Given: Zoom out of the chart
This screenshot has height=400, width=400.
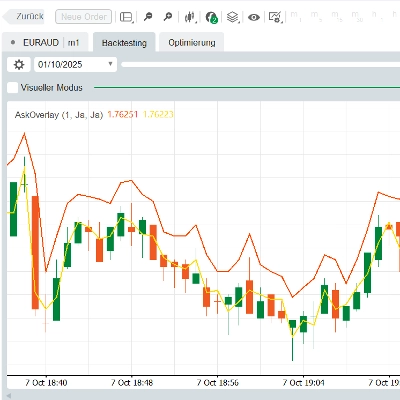Looking at the screenshot, I should (x=148, y=16).
